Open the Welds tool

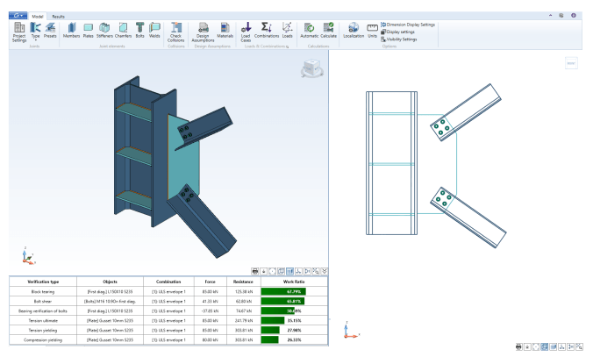tap(156, 32)
